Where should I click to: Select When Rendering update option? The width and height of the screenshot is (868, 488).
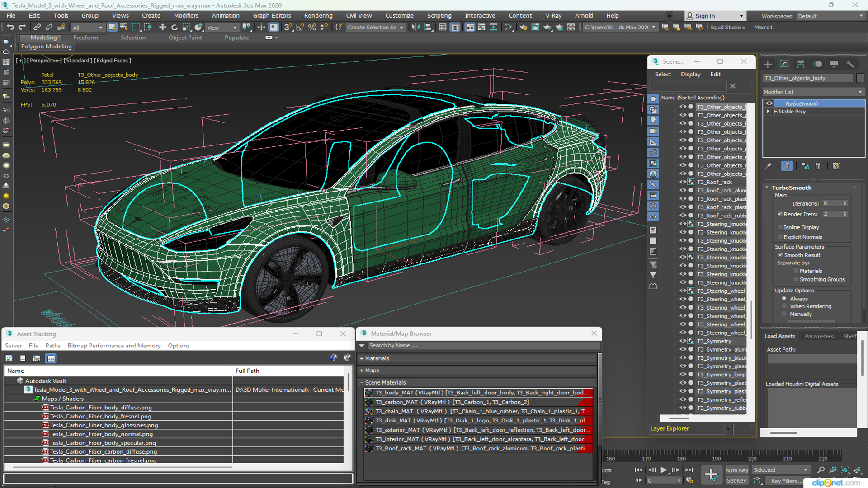[784, 306]
